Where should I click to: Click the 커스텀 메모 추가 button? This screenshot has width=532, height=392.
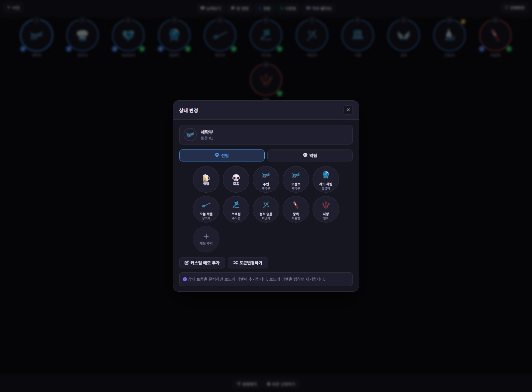202,263
